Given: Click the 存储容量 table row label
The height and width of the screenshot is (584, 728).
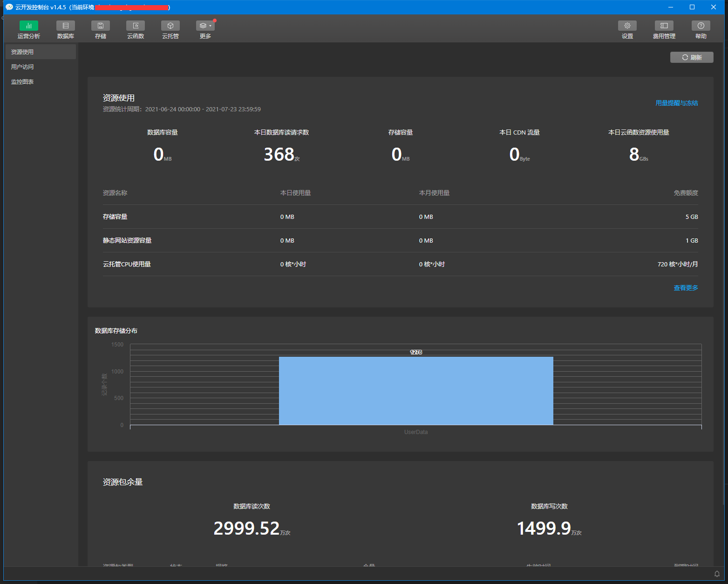Looking at the screenshot, I should pyautogui.click(x=115, y=217).
